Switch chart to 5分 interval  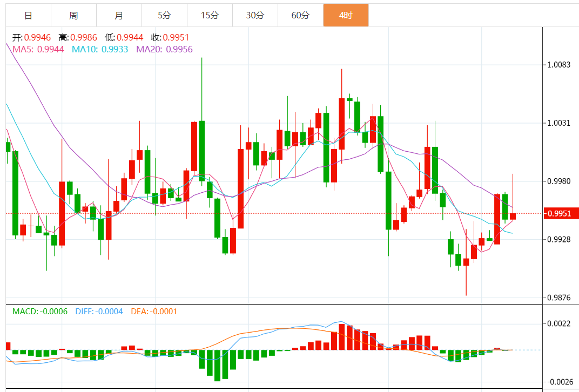164,16
